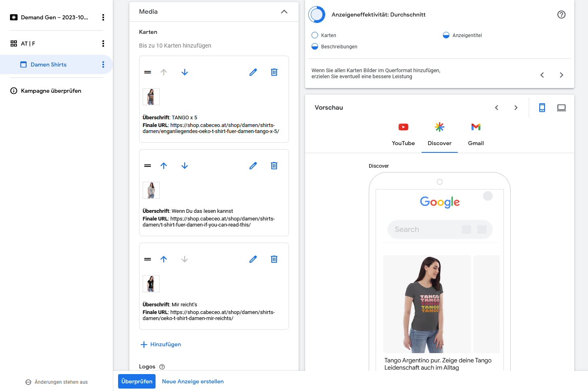The width and height of the screenshot is (588, 391).
Task: Switch to the Discover preview tab
Action: point(440,135)
